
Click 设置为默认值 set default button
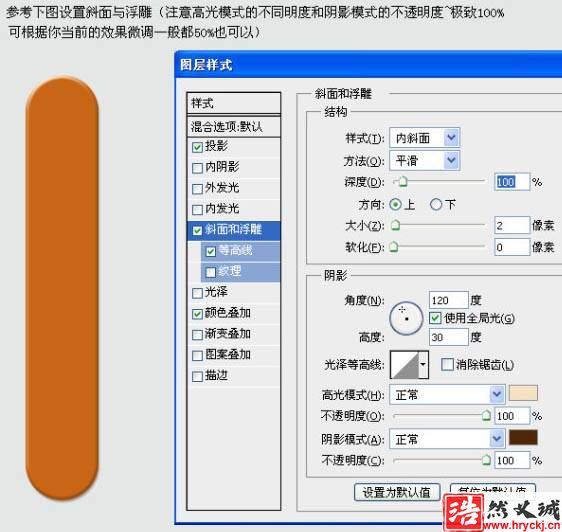click(x=397, y=492)
